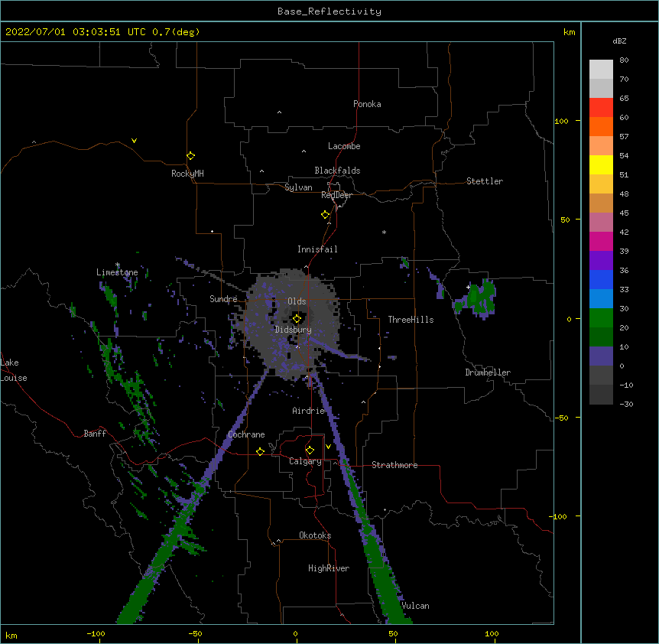Screen dimensions: 659x644
Task: Click the yellow 54 dBZ legend swatch
Action: click(x=601, y=164)
